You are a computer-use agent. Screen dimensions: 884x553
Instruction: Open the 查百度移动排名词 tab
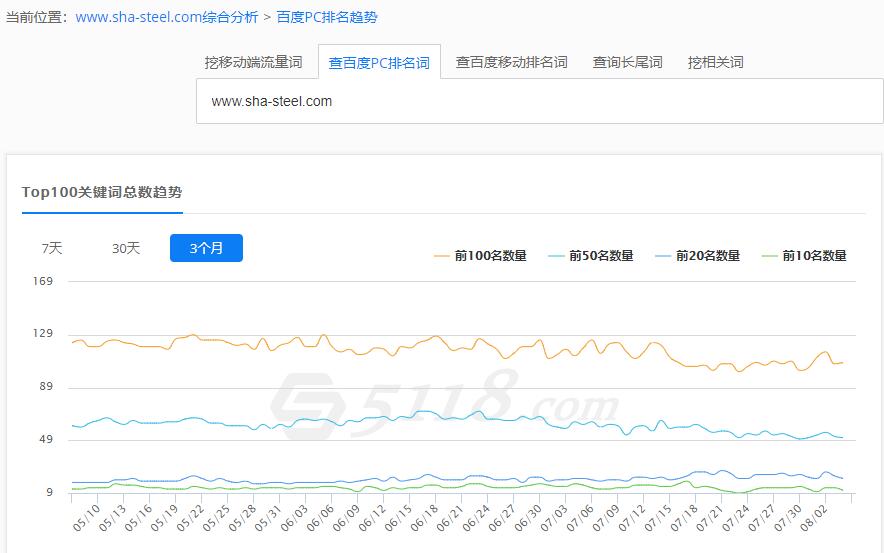(511, 62)
